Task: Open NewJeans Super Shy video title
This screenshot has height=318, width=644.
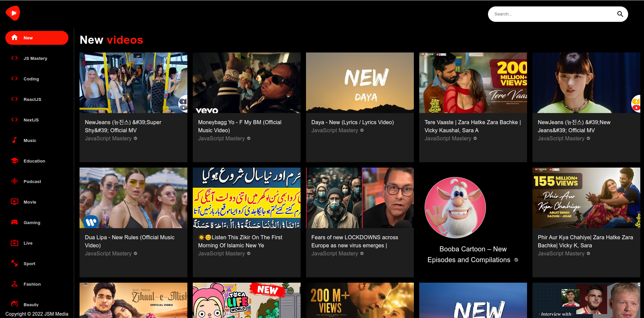Action: click(x=123, y=126)
